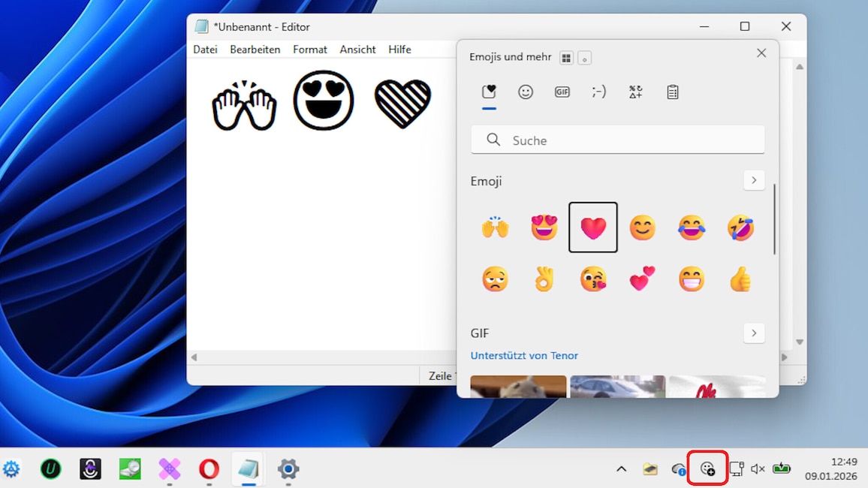Image resolution: width=868 pixels, height=488 pixels.
Task: Open the Hilfe menu
Action: [399, 50]
